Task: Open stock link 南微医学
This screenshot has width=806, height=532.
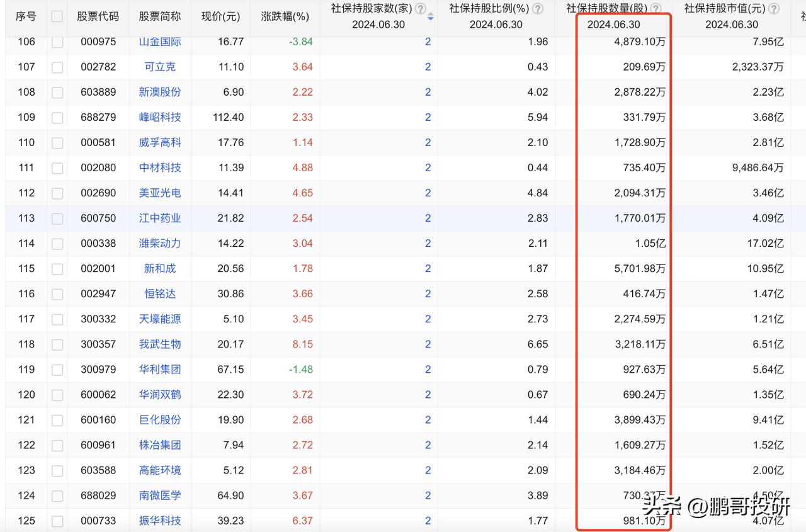Action: 160,495
